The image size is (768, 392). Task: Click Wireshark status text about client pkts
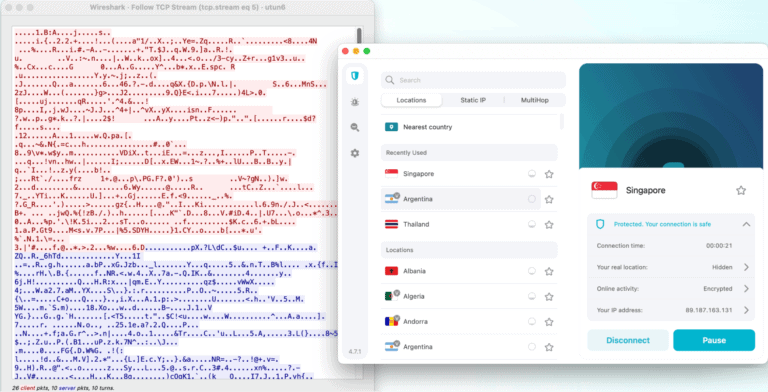tap(63, 388)
